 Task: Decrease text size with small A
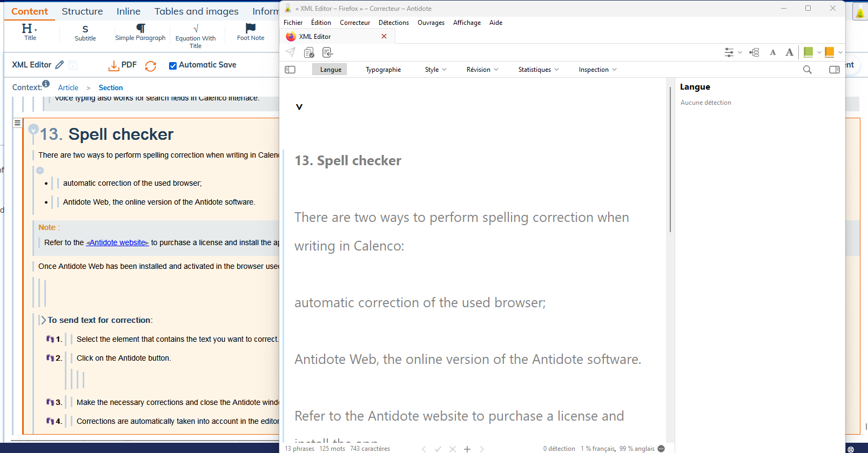click(773, 52)
